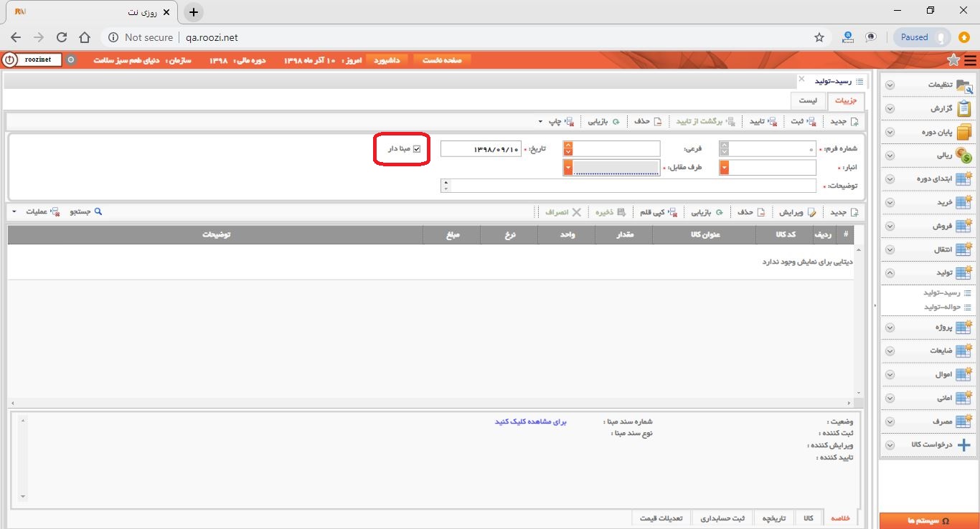Select the خلاصه bottom tab
Screen dimensions: 980x529
(x=840, y=518)
